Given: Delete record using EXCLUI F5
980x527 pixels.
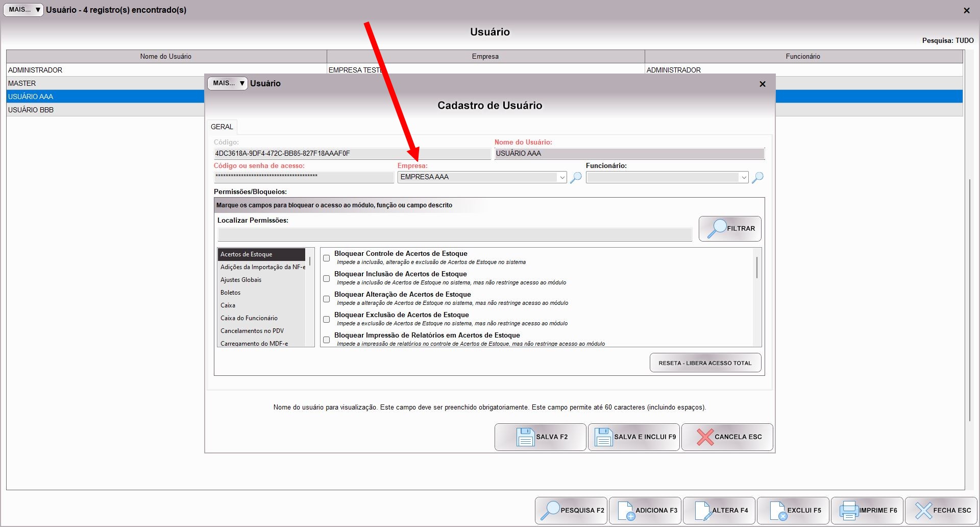Looking at the screenshot, I should [793, 510].
